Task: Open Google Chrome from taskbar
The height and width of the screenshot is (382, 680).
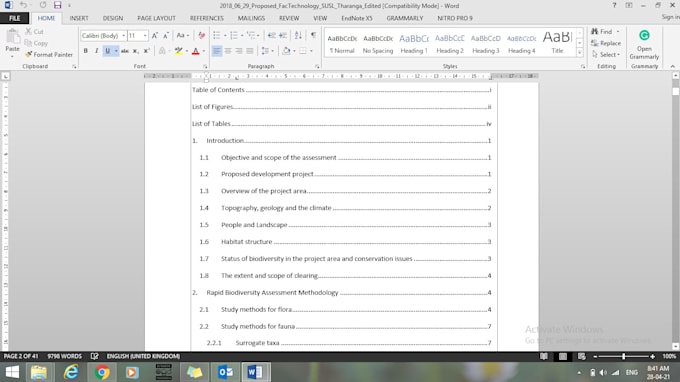Action: pyautogui.click(x=102, y=372)
